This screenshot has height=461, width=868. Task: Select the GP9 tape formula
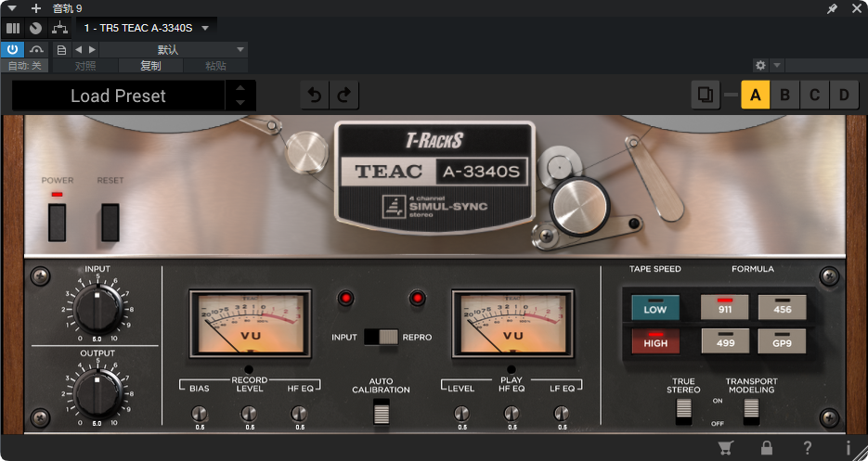point(783,341)
